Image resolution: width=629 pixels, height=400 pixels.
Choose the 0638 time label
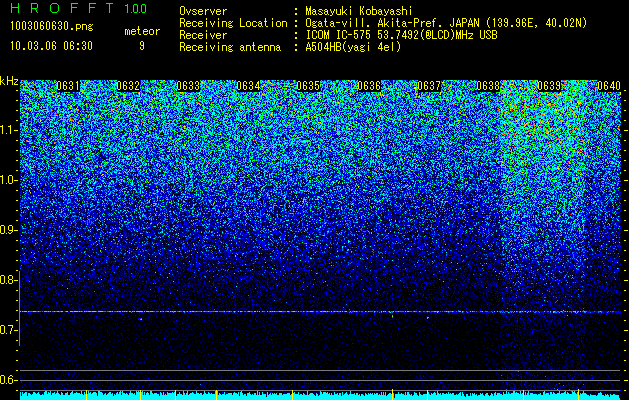coord(488,86)
